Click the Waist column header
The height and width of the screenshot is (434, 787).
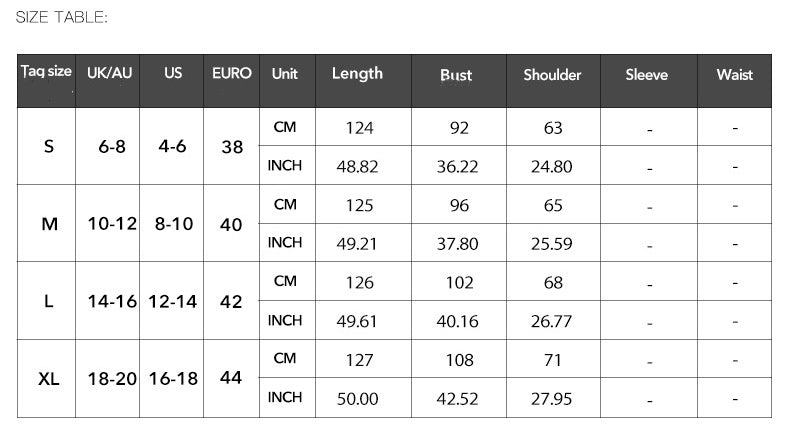tap(734, 75)
